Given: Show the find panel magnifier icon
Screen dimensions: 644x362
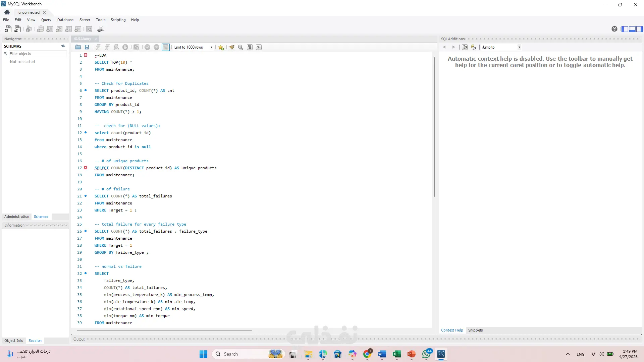Looking at the screenshot, I should (240, 47).
